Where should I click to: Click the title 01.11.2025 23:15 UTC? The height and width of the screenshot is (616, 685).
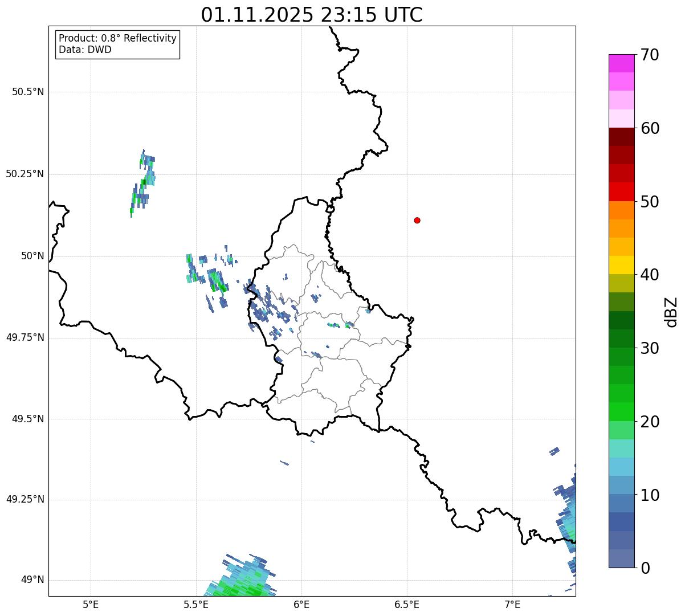pos(312,14)
